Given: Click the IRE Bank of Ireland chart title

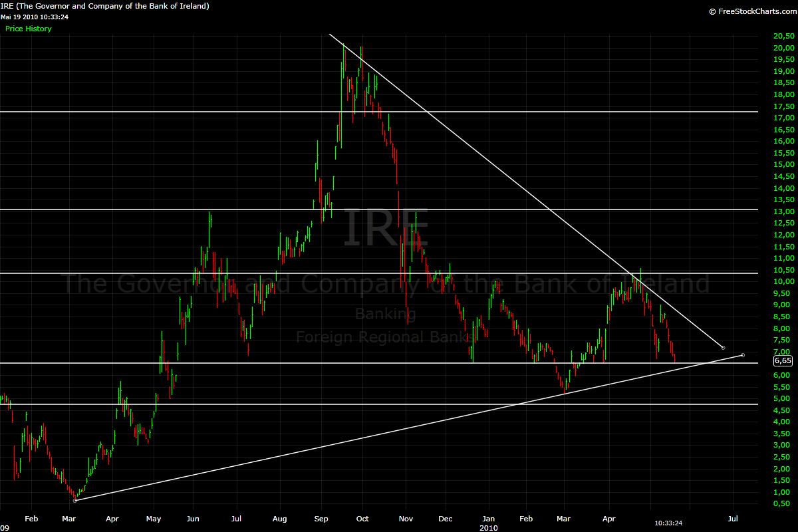Looking at the screenshot, I should coord(106,6).
